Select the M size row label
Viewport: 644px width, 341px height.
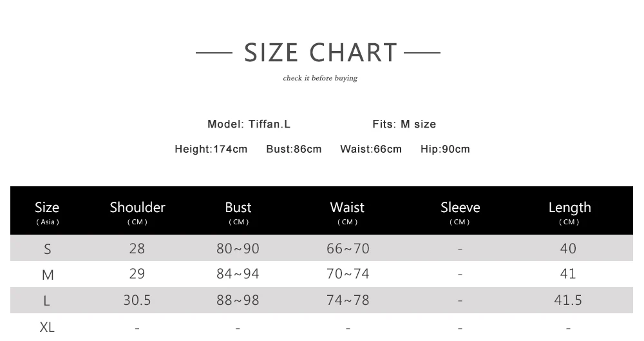point(48,275)
